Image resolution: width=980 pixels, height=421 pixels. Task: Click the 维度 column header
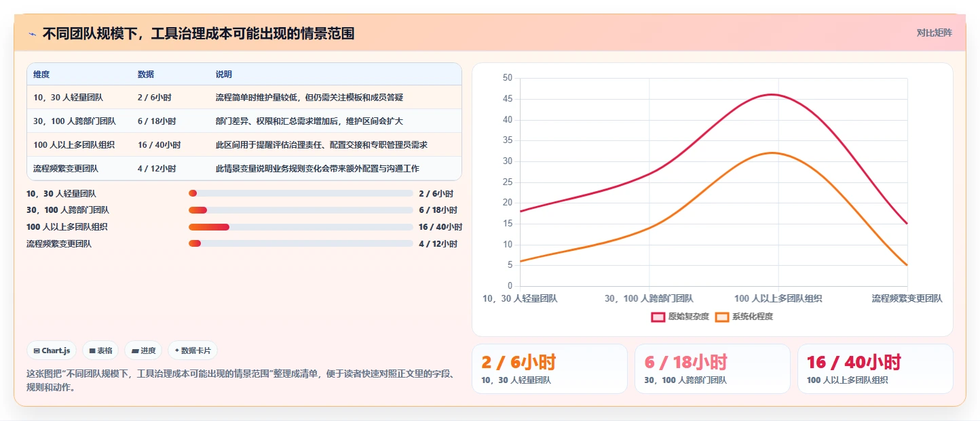tap(41, 74)
